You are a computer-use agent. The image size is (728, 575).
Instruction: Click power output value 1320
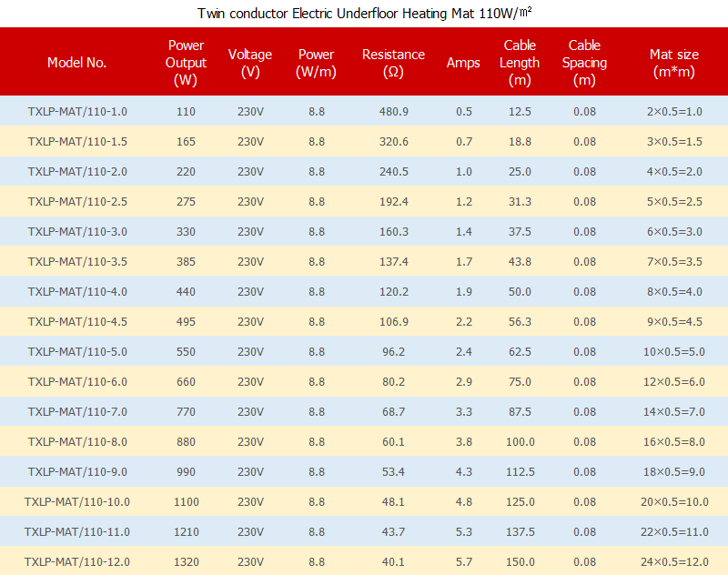click(187, 561)
